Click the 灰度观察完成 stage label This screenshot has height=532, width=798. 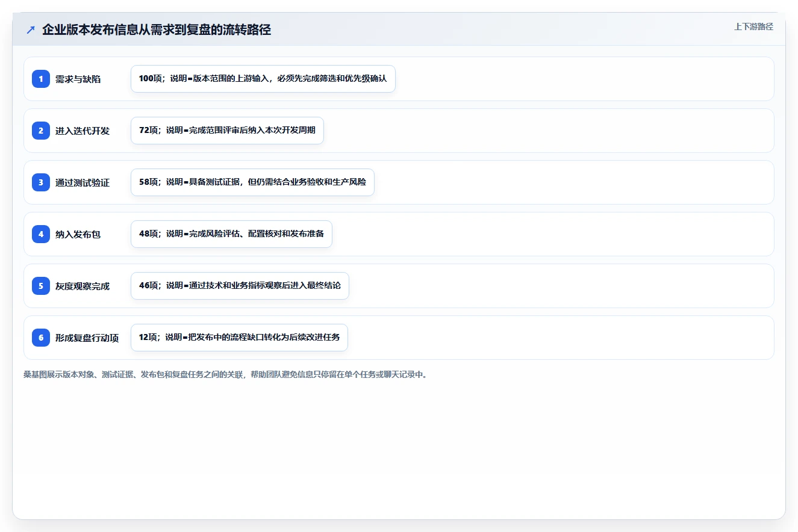(x=83, y=286)
